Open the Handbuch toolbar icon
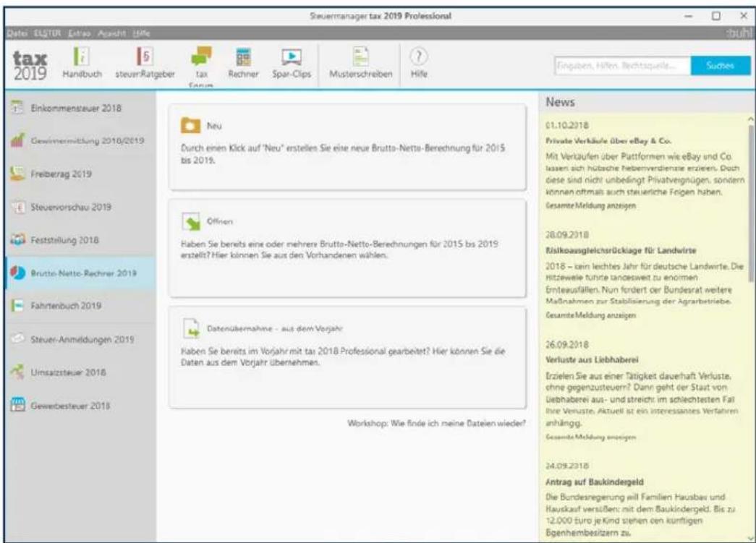756x543 pixels. click(82, 57)
